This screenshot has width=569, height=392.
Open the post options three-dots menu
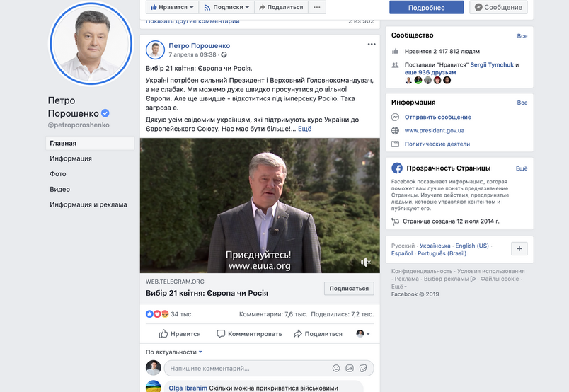click(x=372, y=45)
